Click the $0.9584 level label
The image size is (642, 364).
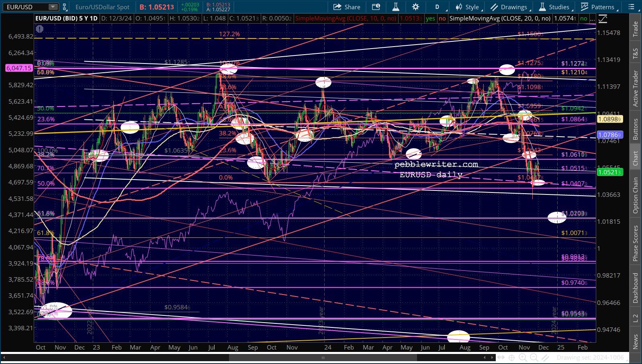point(177,307)
